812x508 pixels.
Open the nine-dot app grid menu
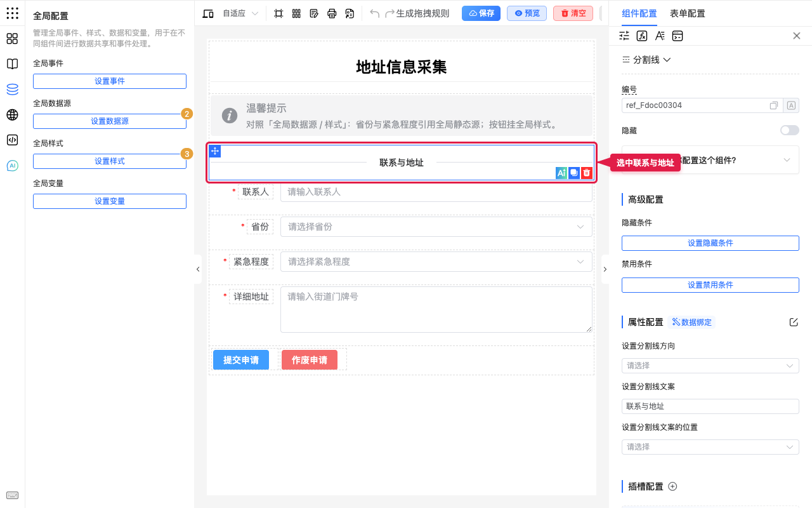12,13
